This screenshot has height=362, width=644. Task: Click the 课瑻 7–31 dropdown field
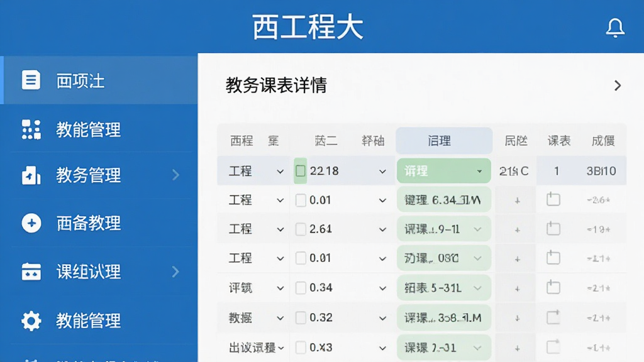point(443,348)
